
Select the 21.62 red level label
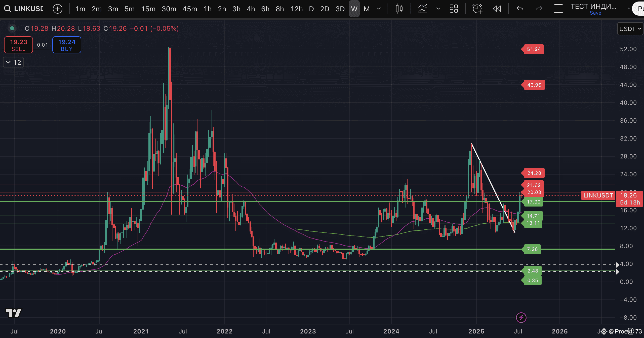click(533, 185)
